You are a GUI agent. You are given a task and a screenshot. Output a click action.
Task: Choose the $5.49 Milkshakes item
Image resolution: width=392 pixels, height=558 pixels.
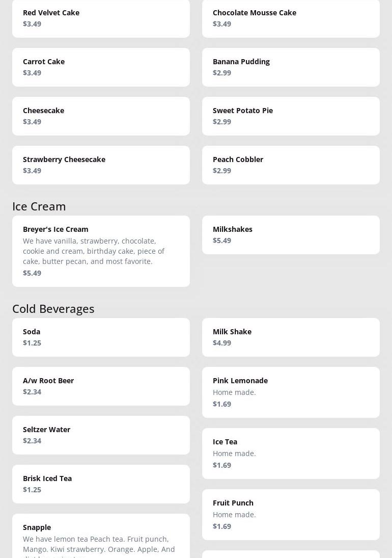(x=291, y=234)
